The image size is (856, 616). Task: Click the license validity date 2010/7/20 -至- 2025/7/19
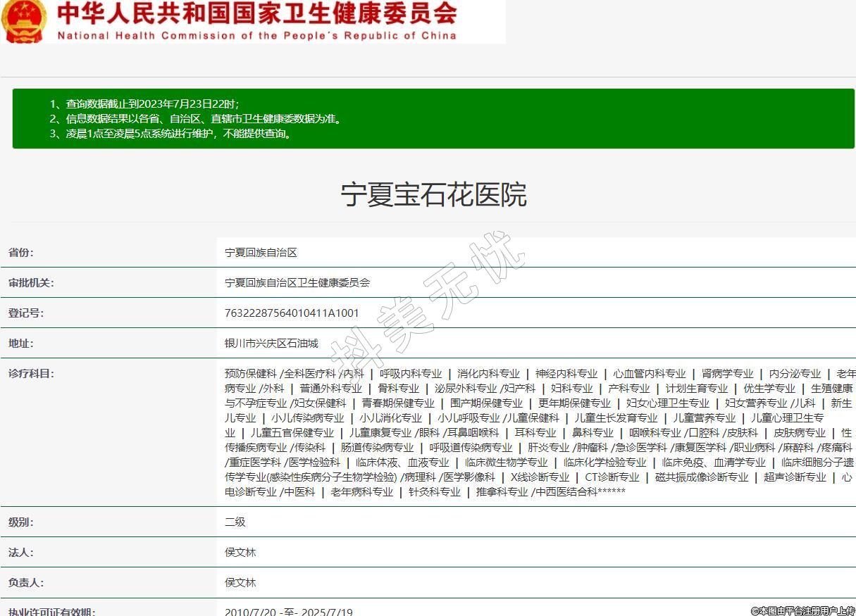click(x=288, y=612)
